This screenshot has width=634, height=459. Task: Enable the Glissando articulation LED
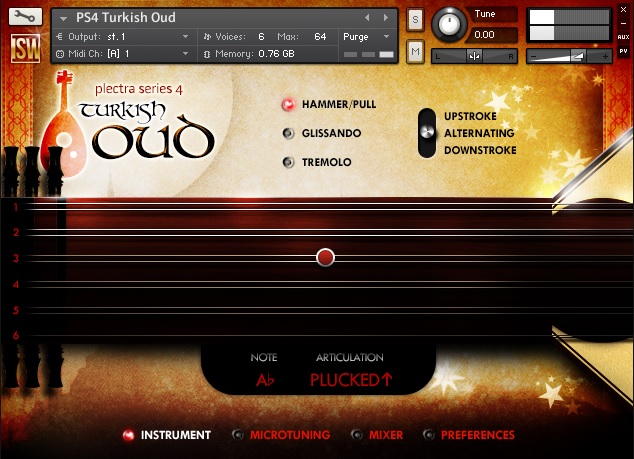[x=288, y=133]
